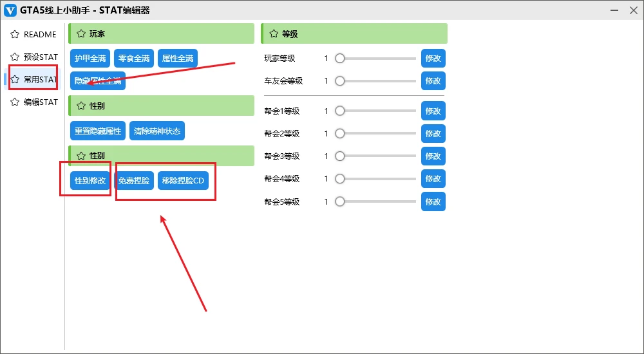Click the 帮会3等级 slider handle

[x=340, y=156]
